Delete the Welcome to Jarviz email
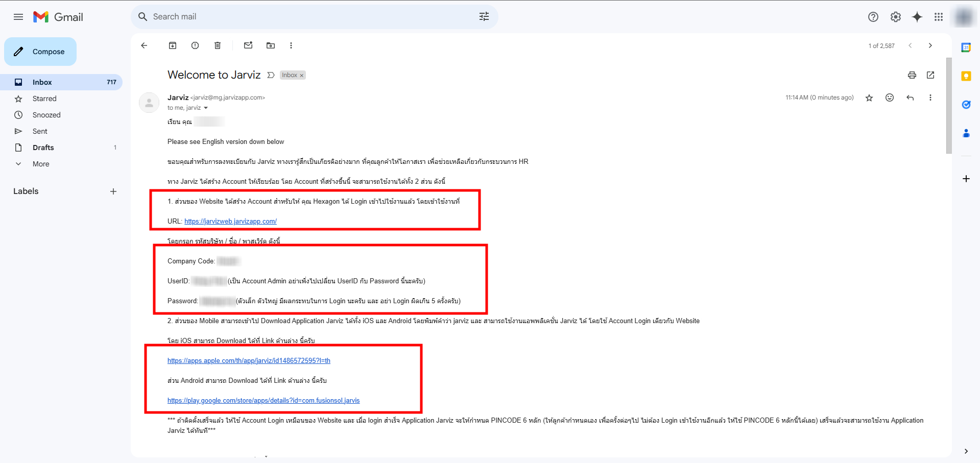This screenshot has height=463, width=980. [217, 45]
